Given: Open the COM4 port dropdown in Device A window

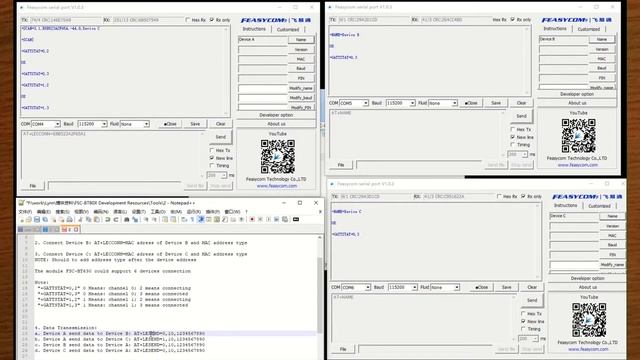Looking at the screenshot, I should (x=58, y=124).
